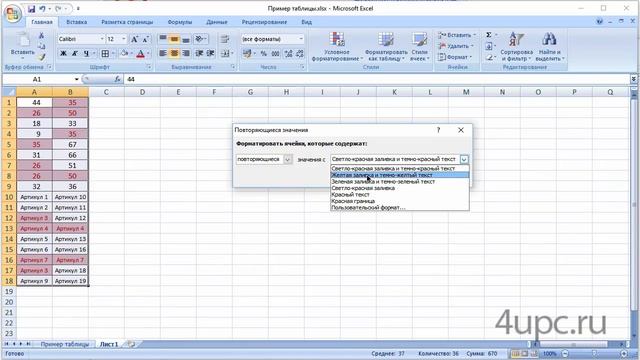Select Красный текст list option
This screenshot has width=640, height=360.
point(400,194)
